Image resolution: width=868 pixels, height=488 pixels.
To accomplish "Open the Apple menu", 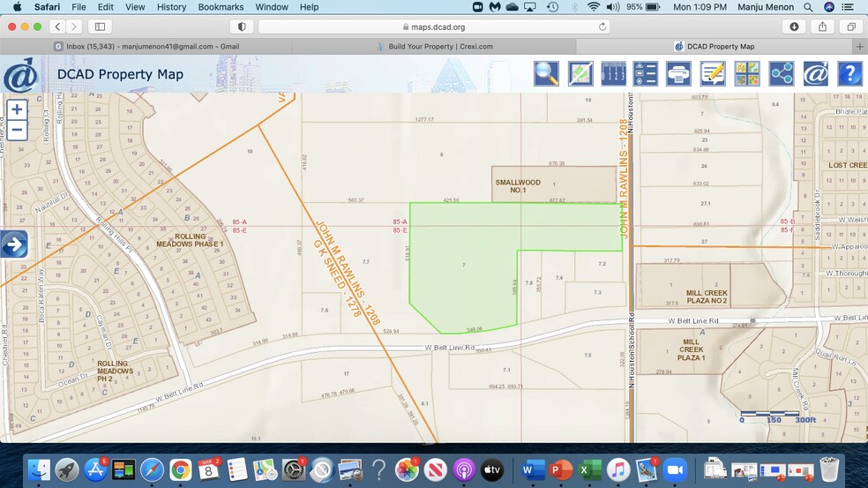I will tap(17, 7).
